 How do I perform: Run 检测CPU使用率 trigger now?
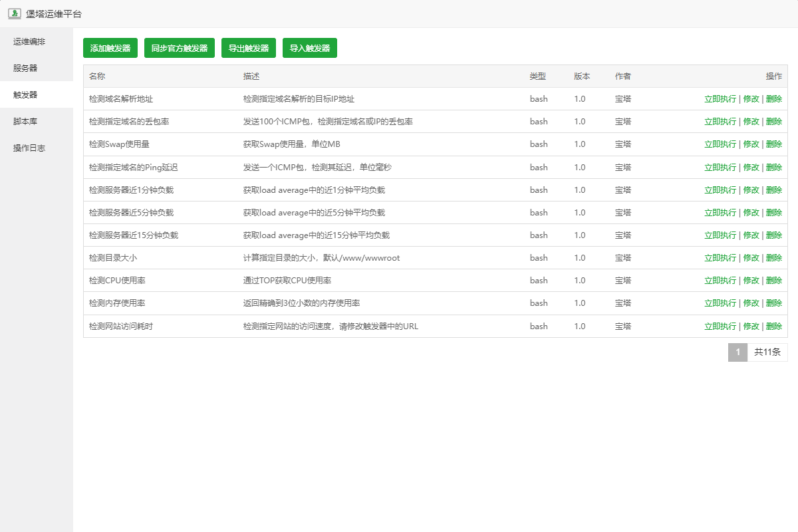(x=720, y=281)
